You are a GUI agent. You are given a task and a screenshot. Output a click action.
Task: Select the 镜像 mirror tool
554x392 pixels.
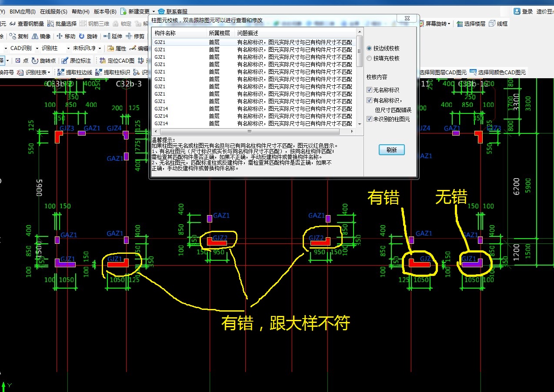point(41,37)
